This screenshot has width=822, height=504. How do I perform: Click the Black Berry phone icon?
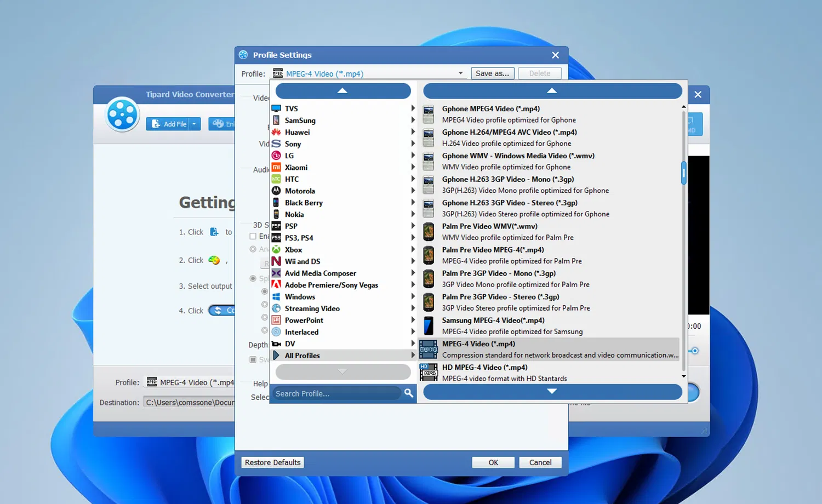pyautogui.click(x=276, y=203)
